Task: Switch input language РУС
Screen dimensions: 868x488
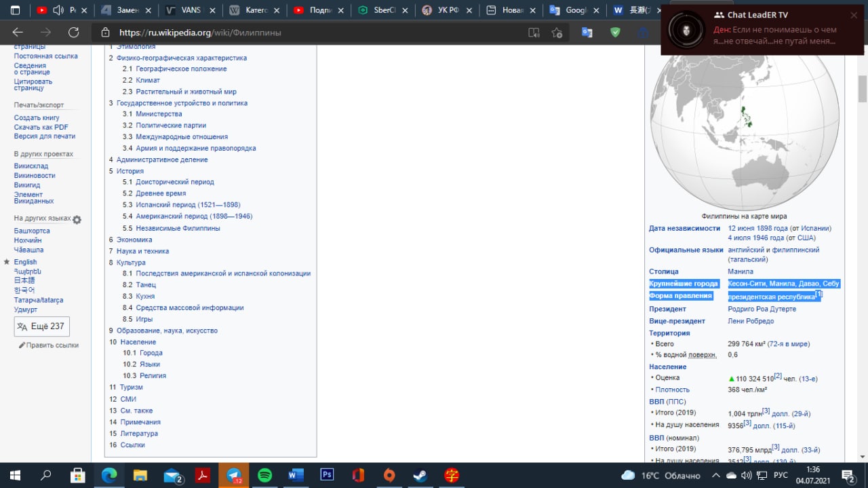Action: click(781, 475)
